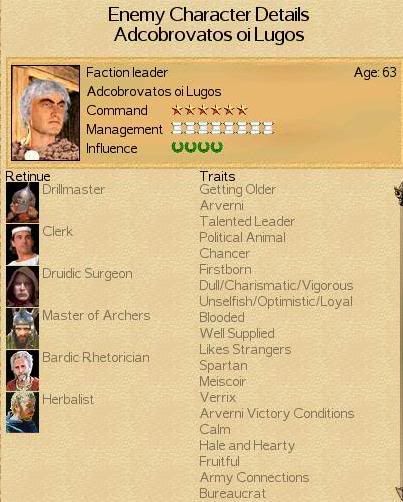Select the Getting Older trait
This screenshot has width=403, height=502.
[x=237, y=190]
